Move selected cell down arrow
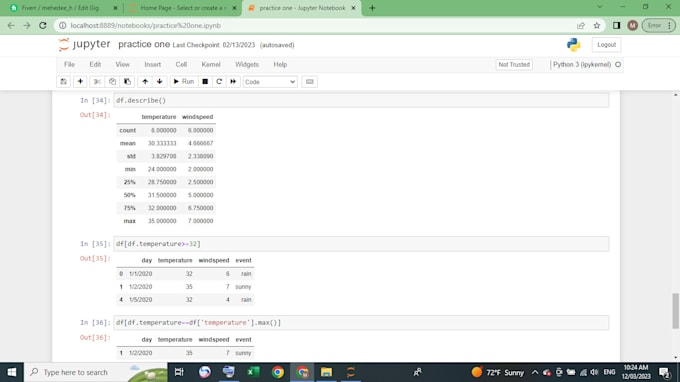This screenshot has width=680, height=382. [x=160, y=82]
